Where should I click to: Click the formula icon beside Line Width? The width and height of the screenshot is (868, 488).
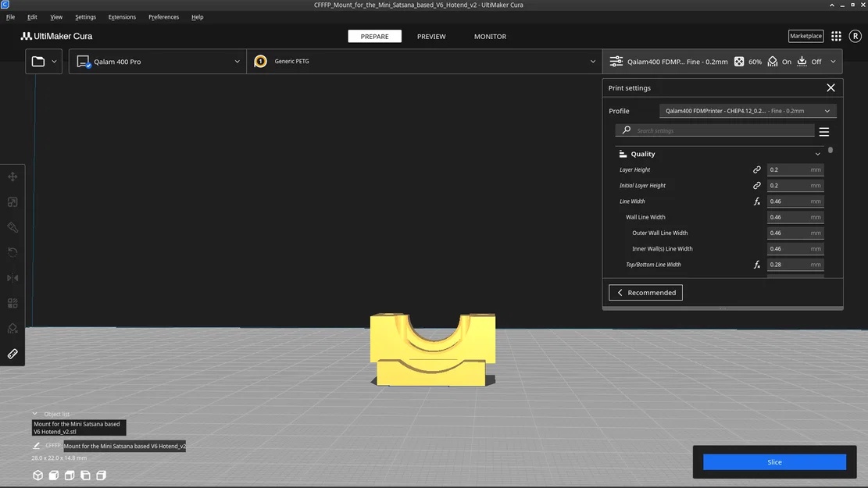pyautogui.click(x=757, y=201)
